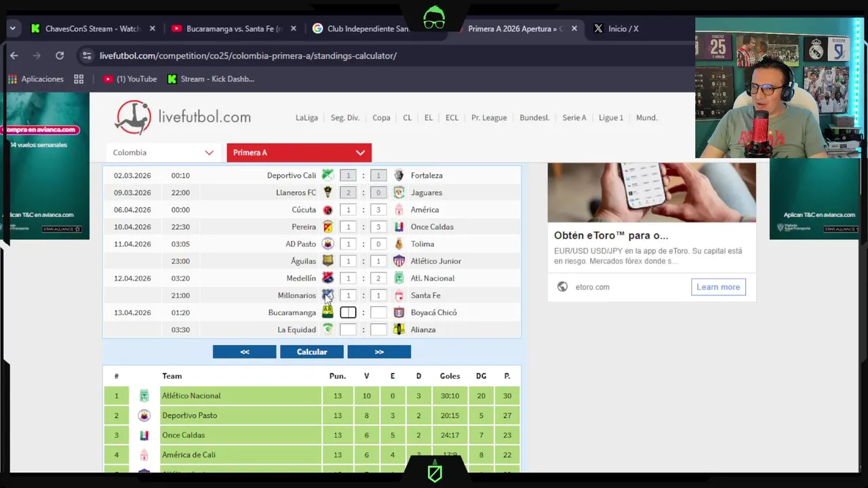Viewport: 868px width, 488px height.
Task: Switch to ChavesConS Stream Kick tab
Action: coord(92,28)
